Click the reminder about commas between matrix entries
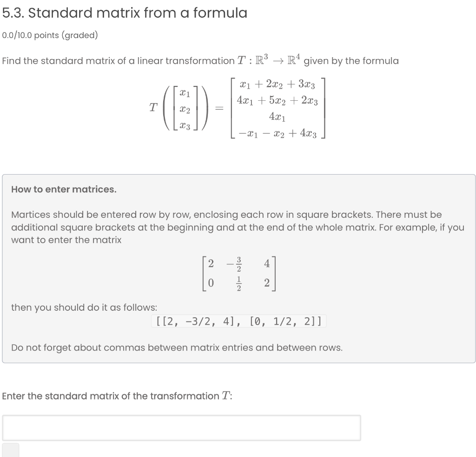The height and width of the screenshot is (457, 476). 177,347
